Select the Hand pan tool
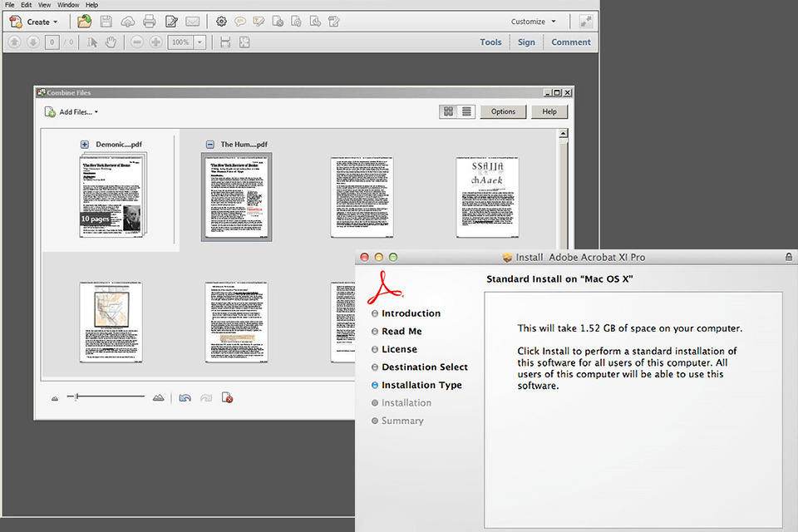 point(111,42)
